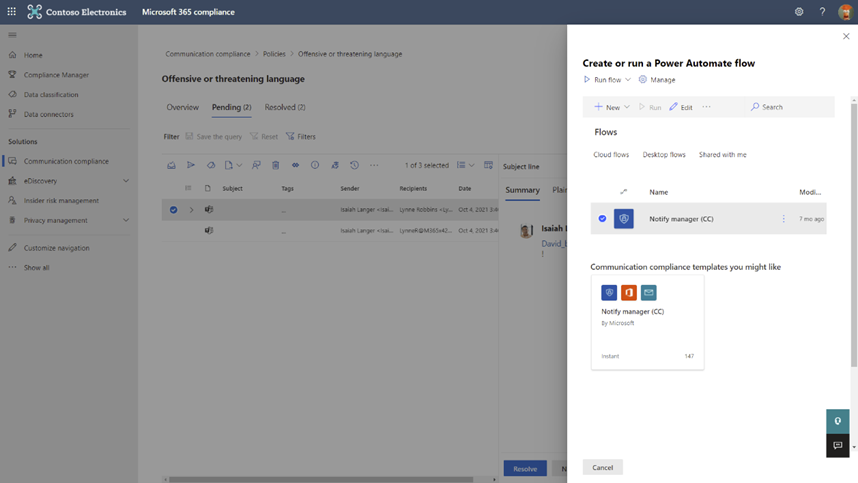This screenshot has height=483, width=858.
Task: Go to Communication compliance breadcrumb
Action: (207, 54)
